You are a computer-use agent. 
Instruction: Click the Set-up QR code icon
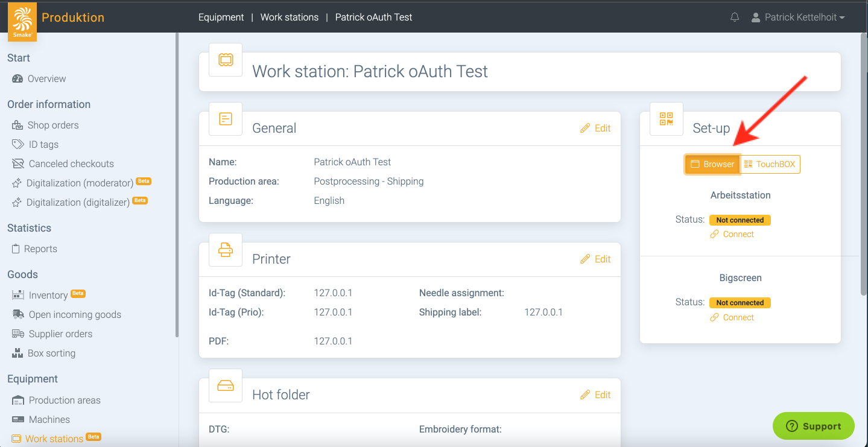(x=667, y=119)
